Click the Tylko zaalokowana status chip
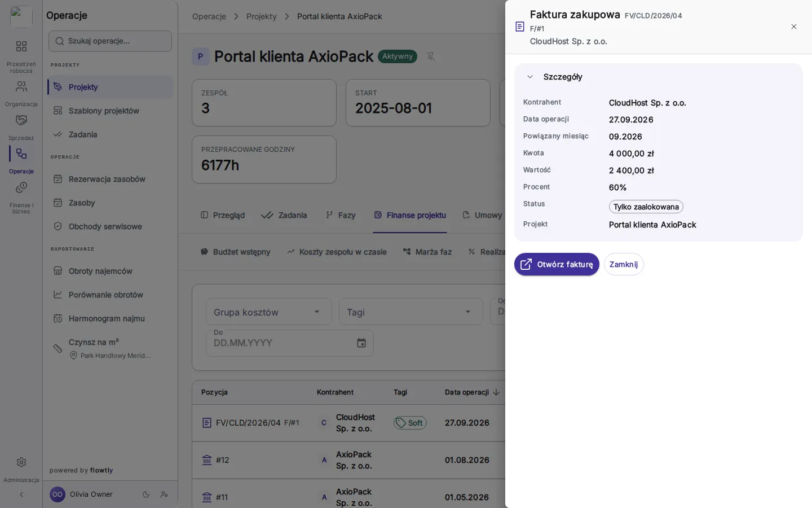Viewport: 812px width, 508px height. coord(646,207)
